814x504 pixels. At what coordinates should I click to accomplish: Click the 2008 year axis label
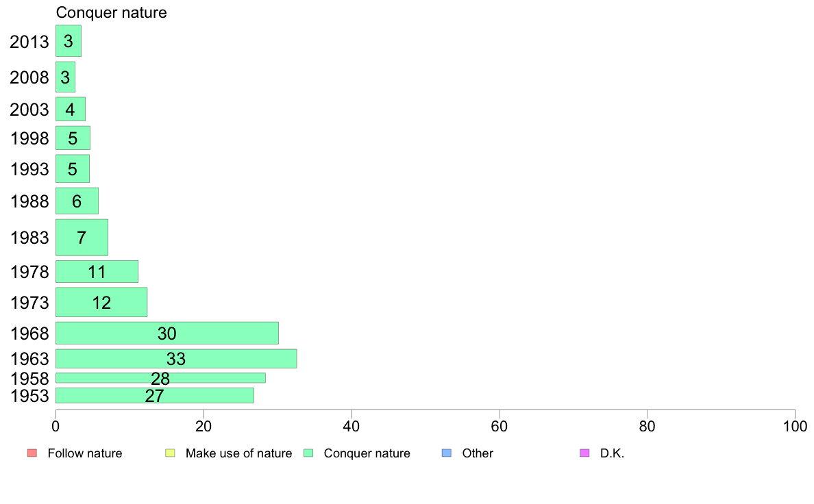29,77
